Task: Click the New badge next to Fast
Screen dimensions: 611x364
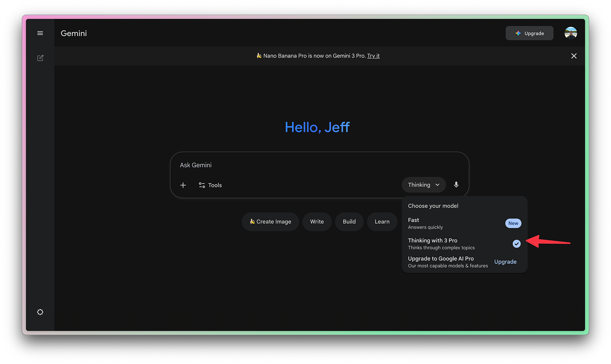Action: pyautogui.click(x=513, y=223)
